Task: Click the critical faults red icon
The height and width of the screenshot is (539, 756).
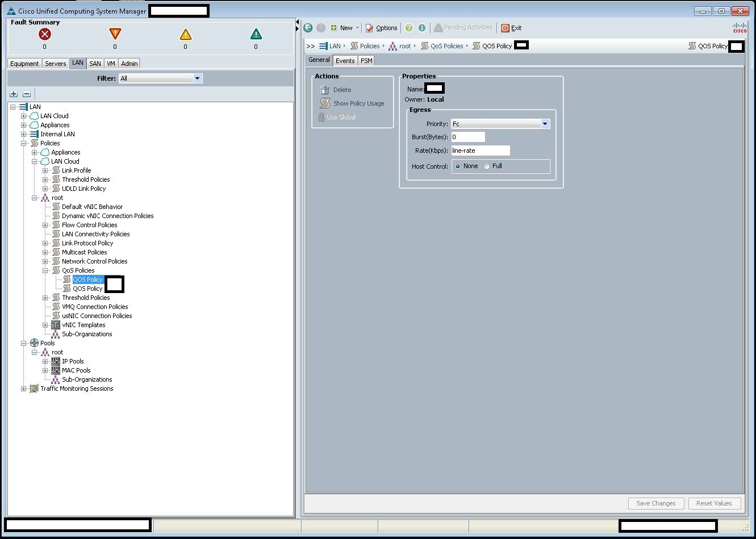Action: point(45,35)
